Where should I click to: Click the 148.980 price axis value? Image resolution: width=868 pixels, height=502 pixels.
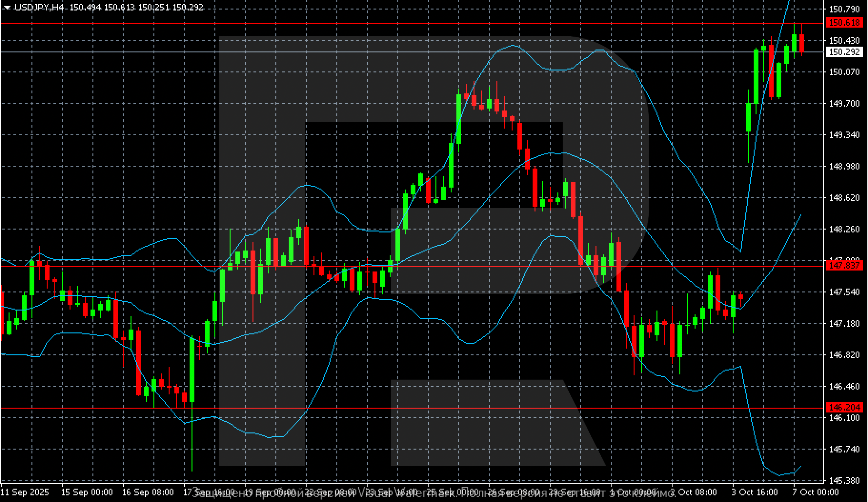844,166
